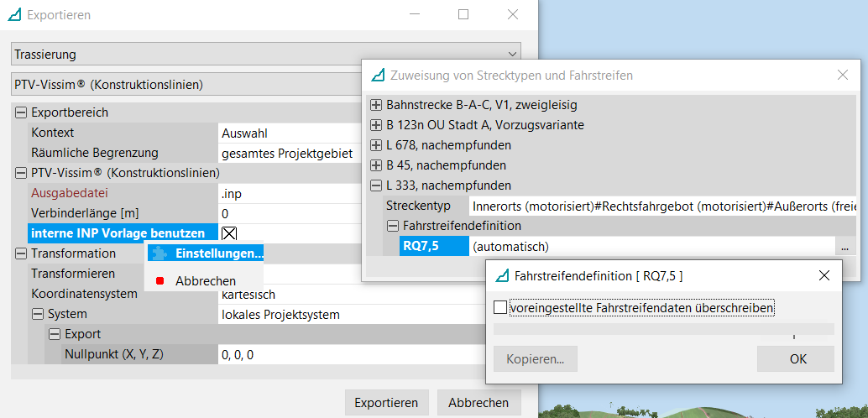Collapse the Export subsection
Viewport: 868px width, 418px height.
point(55,334)
